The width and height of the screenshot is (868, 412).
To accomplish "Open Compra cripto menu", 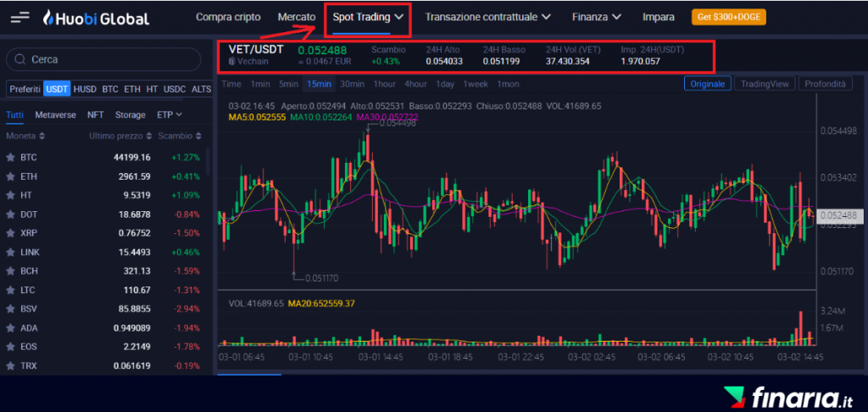I will tap(228, 17).
